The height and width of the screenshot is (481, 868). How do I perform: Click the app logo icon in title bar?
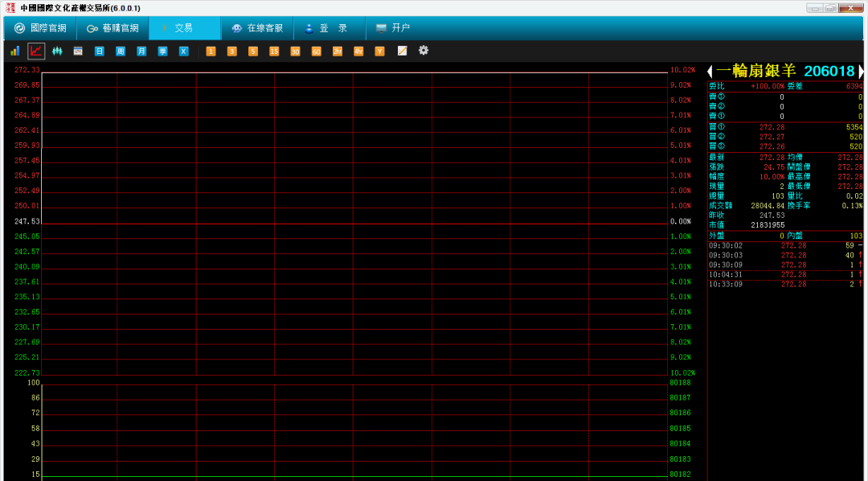[10, 8]
